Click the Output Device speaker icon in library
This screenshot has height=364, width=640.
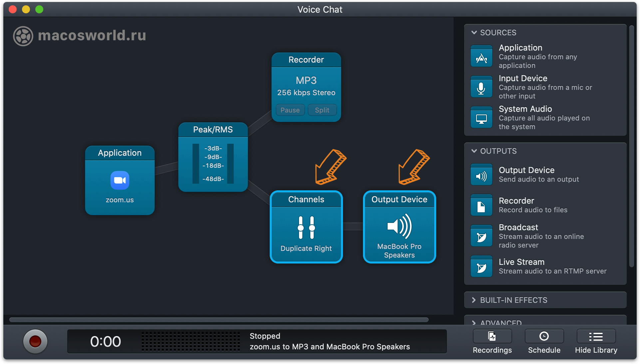coord(481,175)
